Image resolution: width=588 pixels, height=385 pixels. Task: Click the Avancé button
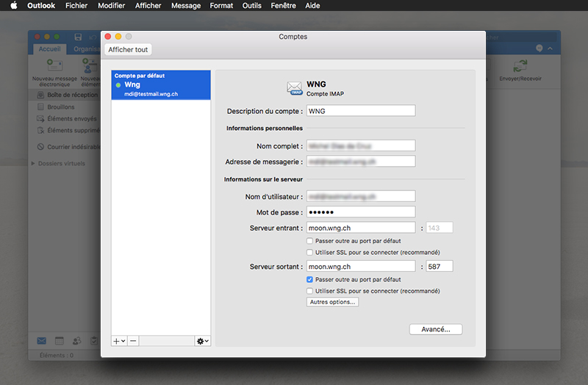[x=436, y=329]
